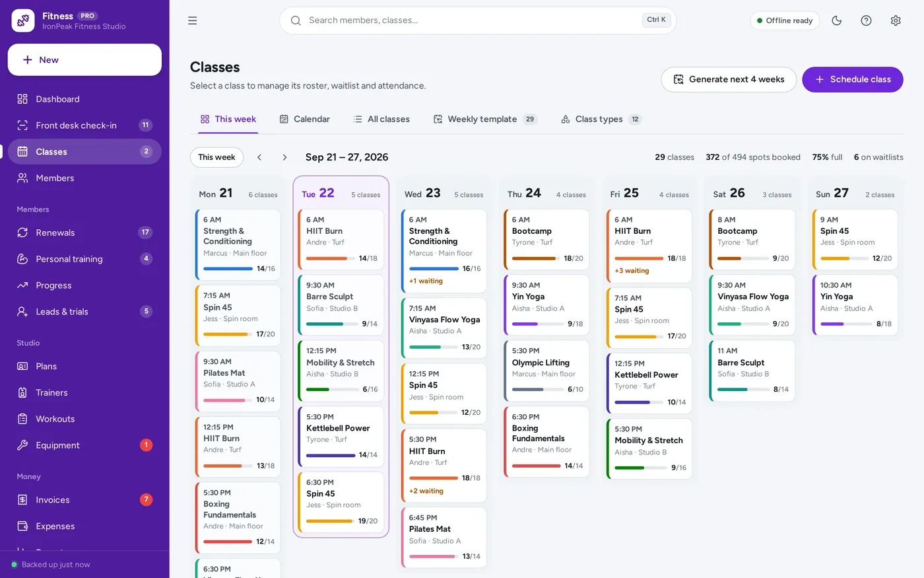Open Equipment sidebar item
924x578 pixels.
click(x=84, y=445)
